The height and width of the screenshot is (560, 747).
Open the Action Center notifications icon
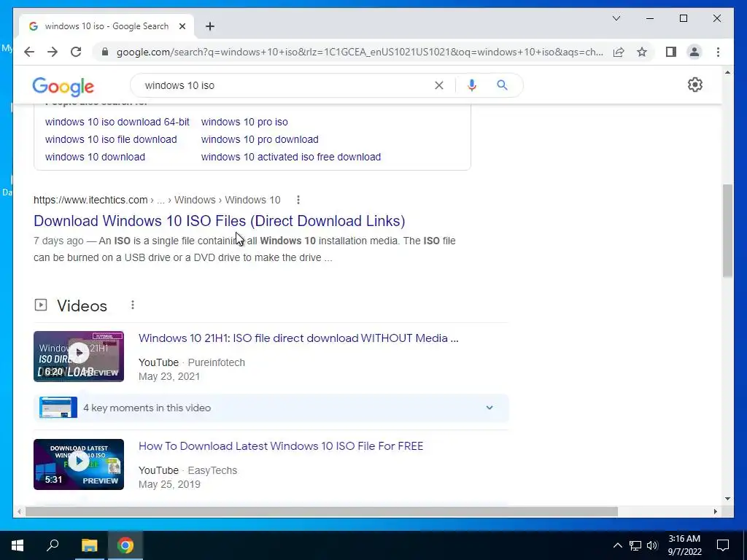coord(723,545)
